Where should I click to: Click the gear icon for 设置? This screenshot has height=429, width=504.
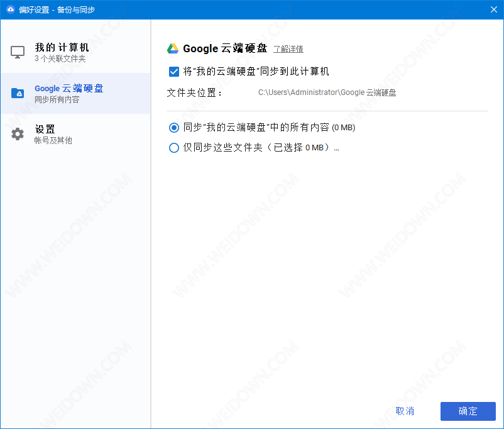[x=18, y=134]
